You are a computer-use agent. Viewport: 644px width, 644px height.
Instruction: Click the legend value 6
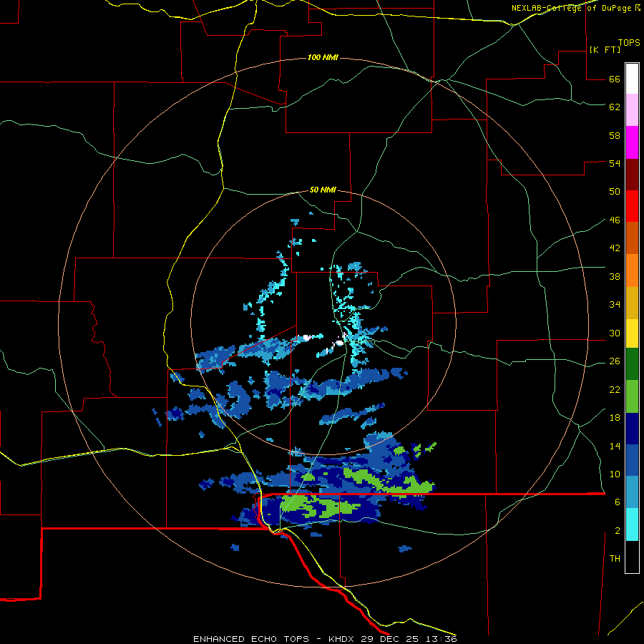[x=618, y=502]
